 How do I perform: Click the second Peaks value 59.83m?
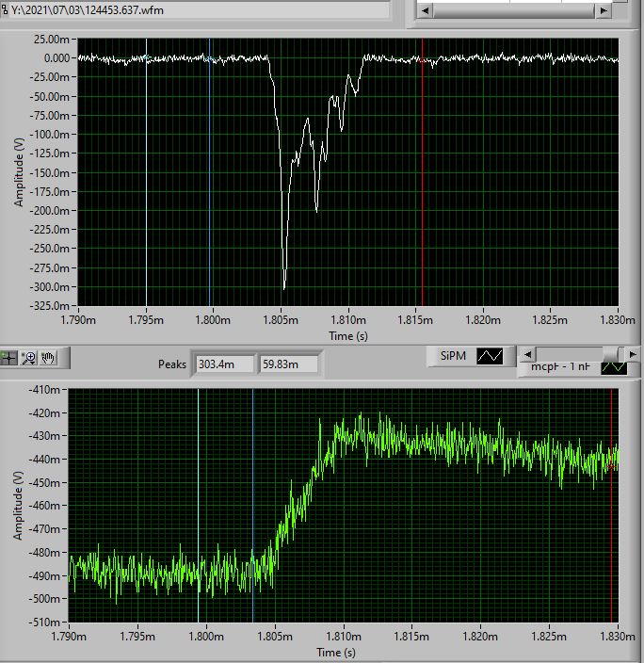pos(288,364)
